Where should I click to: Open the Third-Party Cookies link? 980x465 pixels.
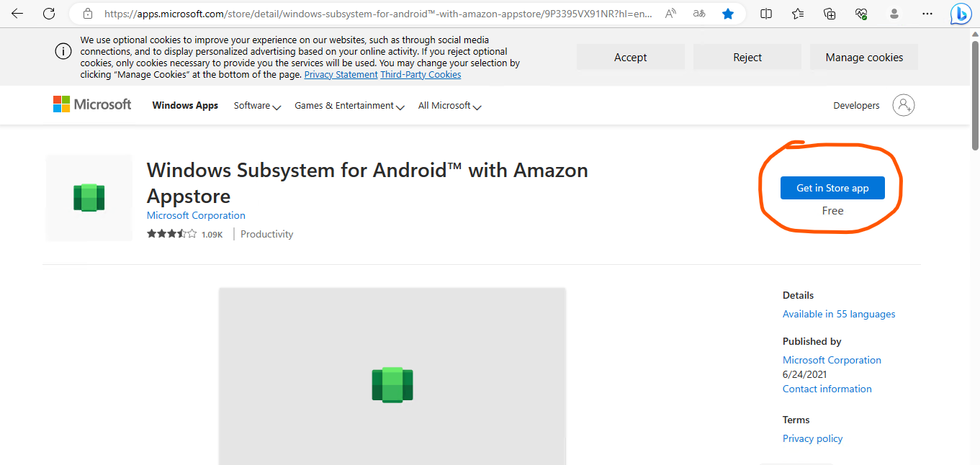tap(421, 75)
